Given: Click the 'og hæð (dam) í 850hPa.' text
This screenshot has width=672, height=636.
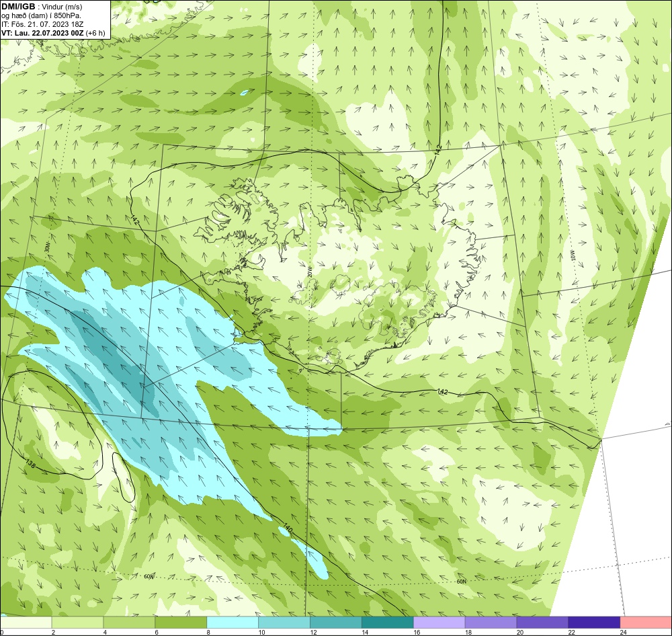Looking at the screenshot, I should (x=42, y=16).
